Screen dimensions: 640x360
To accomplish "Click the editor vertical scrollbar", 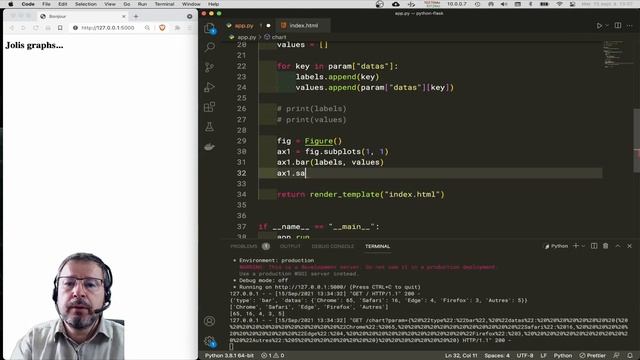I will click(637, 139).
